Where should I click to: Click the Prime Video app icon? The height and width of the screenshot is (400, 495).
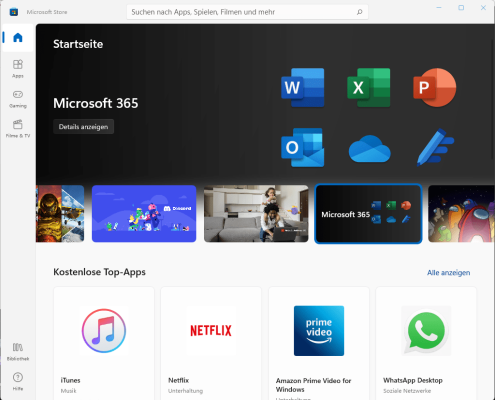click(319, 331)
